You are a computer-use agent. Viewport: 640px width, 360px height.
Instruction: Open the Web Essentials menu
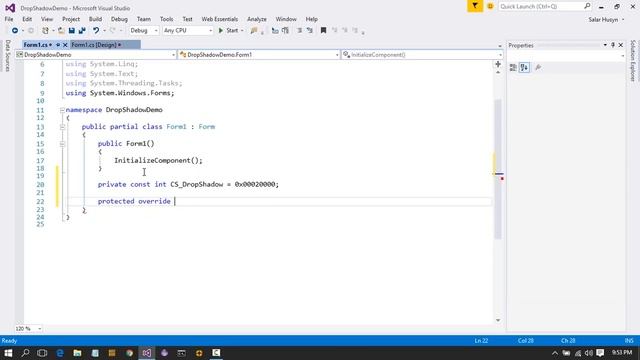220,19
